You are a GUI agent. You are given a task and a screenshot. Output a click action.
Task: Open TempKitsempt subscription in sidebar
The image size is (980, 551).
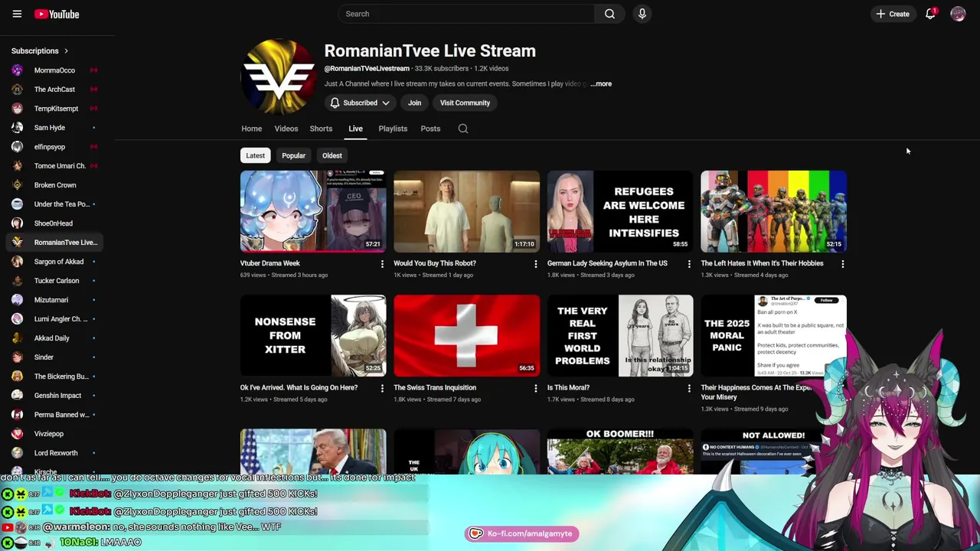[56, 109]
